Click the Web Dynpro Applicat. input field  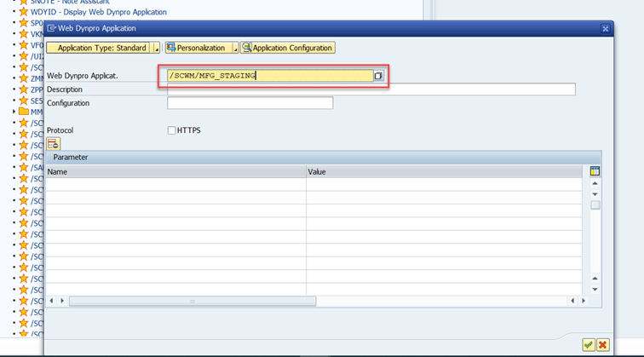click(270, 76)
